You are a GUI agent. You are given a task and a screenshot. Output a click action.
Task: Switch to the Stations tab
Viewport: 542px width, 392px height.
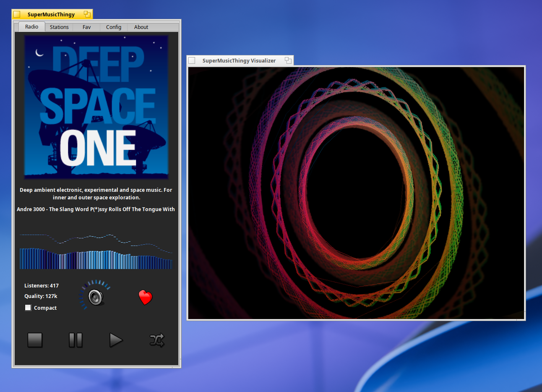tap(59, 27)
